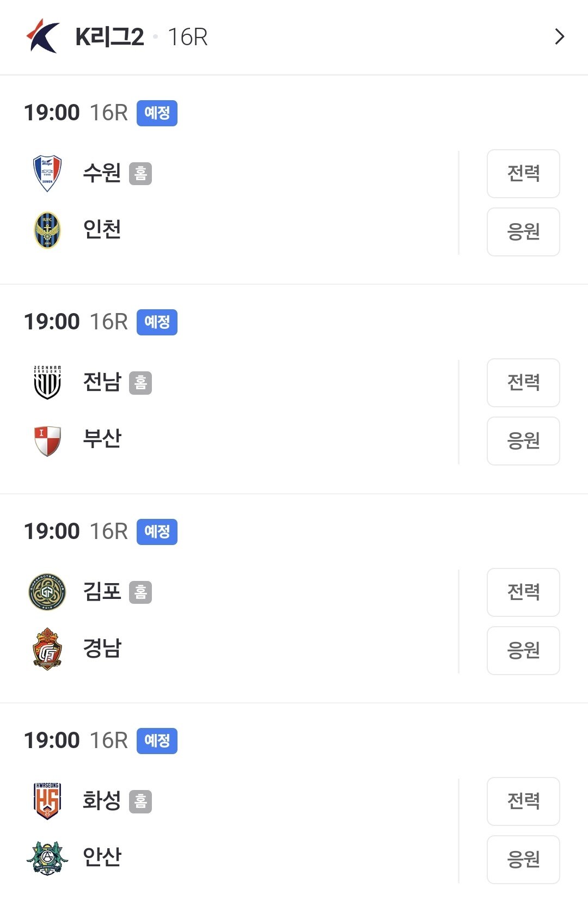The height and width of the screenshot is (900, 588).
Task: Open the K리그2 header title
Action: [x=109, y=37]
